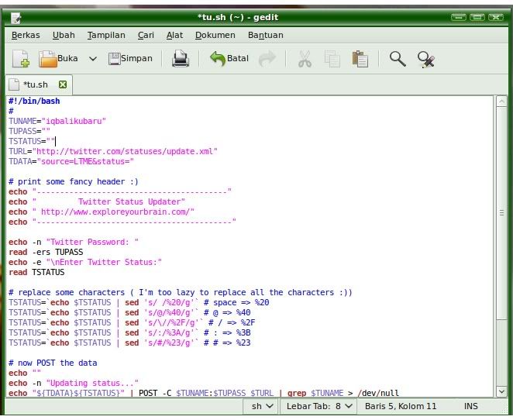The height and width of the screenshot is (420, 513).
Task: Click the gedit window title bar icon
Action: [15, 18]
